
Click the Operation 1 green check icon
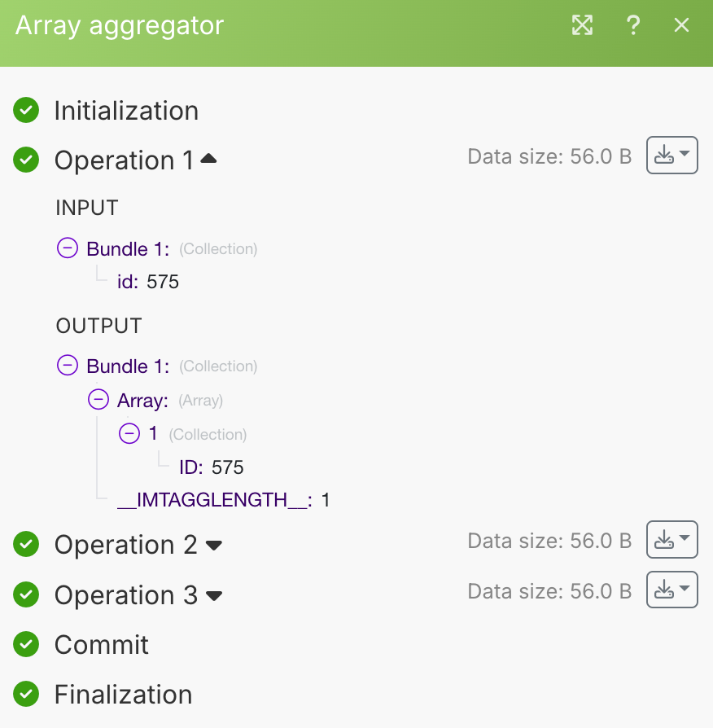click(26, 160)
